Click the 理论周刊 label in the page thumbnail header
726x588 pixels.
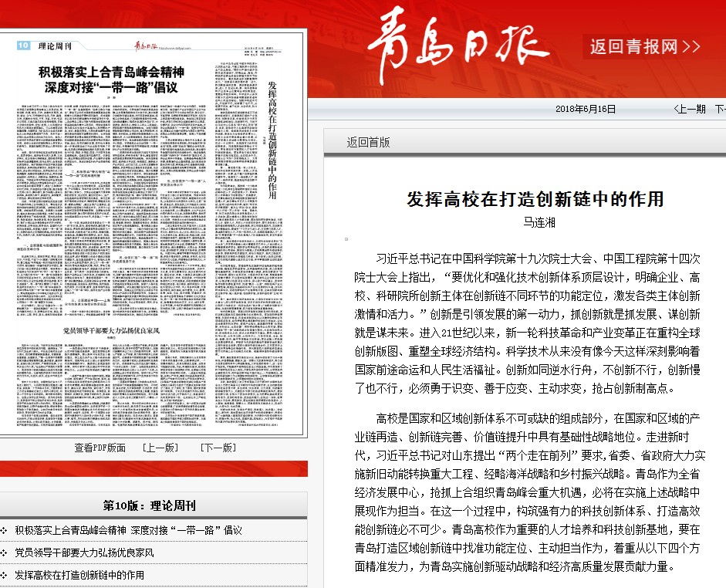55,46
